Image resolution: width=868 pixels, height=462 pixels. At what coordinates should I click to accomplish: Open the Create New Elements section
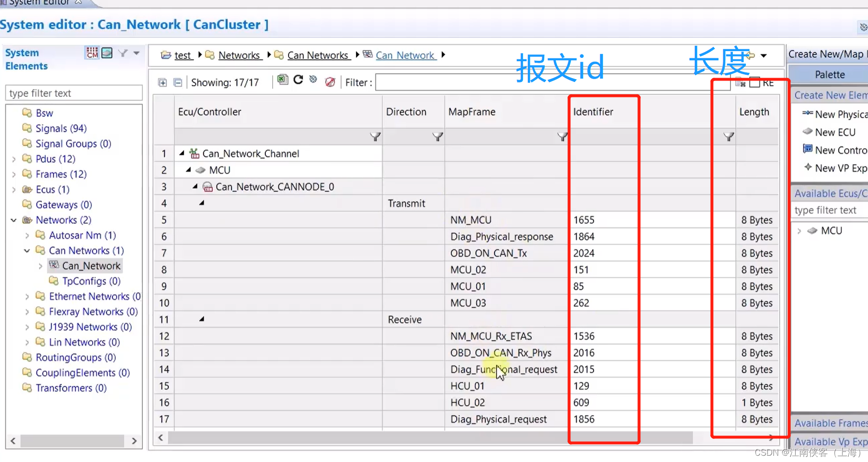coord(830,95)
